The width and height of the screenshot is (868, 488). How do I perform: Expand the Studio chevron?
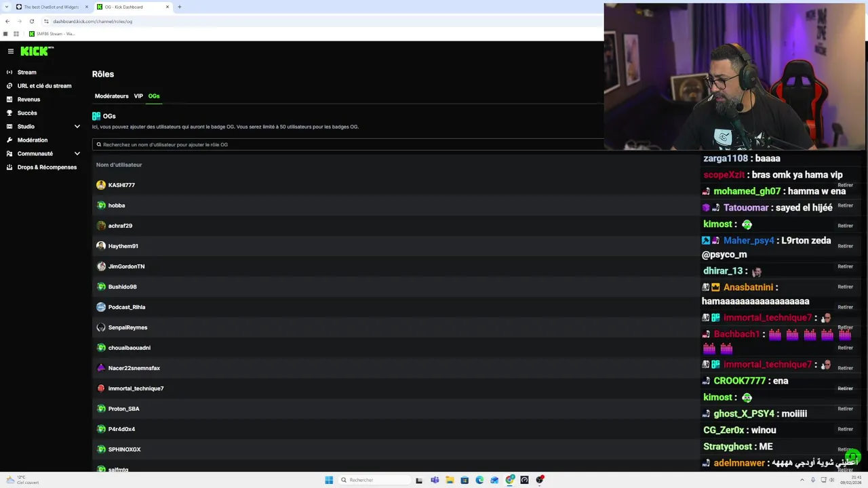77,127
